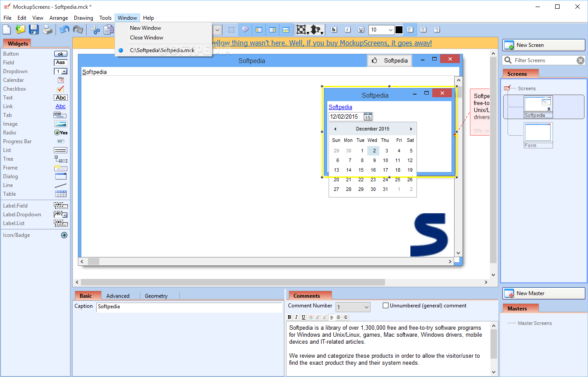Click the Open folder toolbar icon
Image resolution: width=588 pixels, height=377 pixels.
point(20,30)
